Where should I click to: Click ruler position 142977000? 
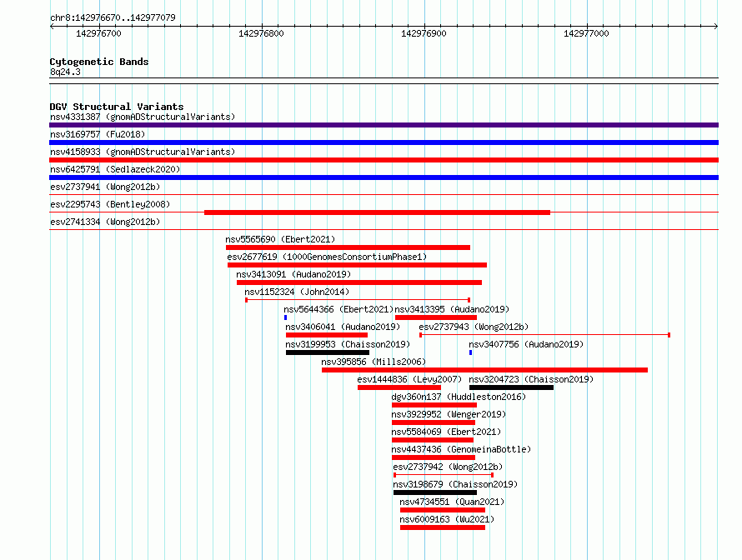coord(586,33)
